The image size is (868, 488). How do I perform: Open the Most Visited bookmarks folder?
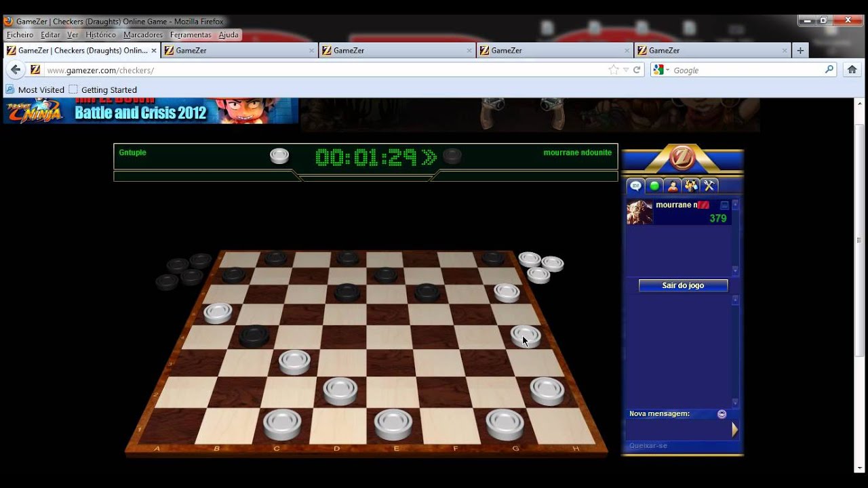click(x=35, y=89)
